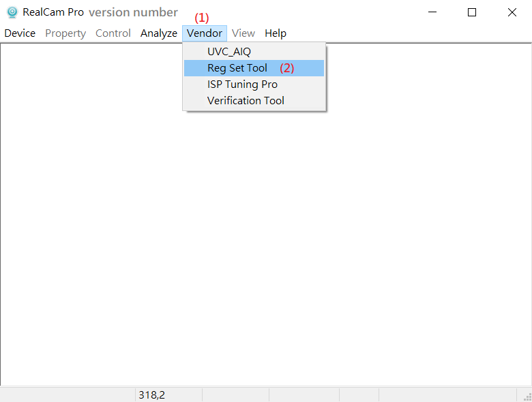Choose Reg Set Tool menu entry
The width and height of the screenshot is (532, 402).
(254, 67)
